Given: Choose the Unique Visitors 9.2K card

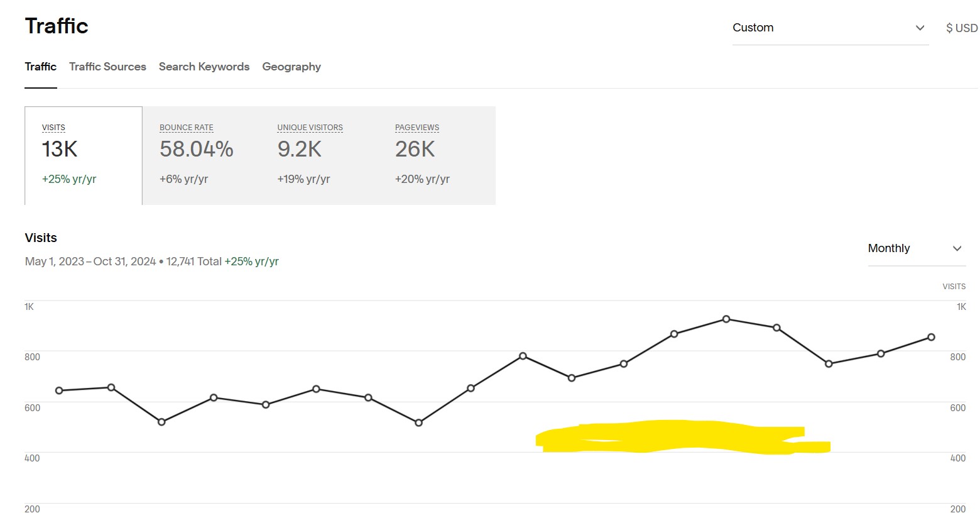Looking at the screenshot, I should (318, 155).
